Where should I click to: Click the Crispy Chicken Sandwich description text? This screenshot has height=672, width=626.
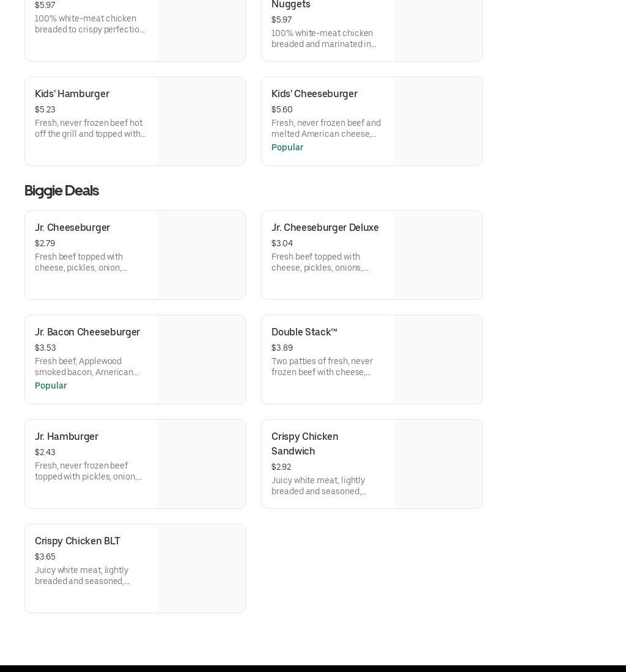[x=319, y=486]
